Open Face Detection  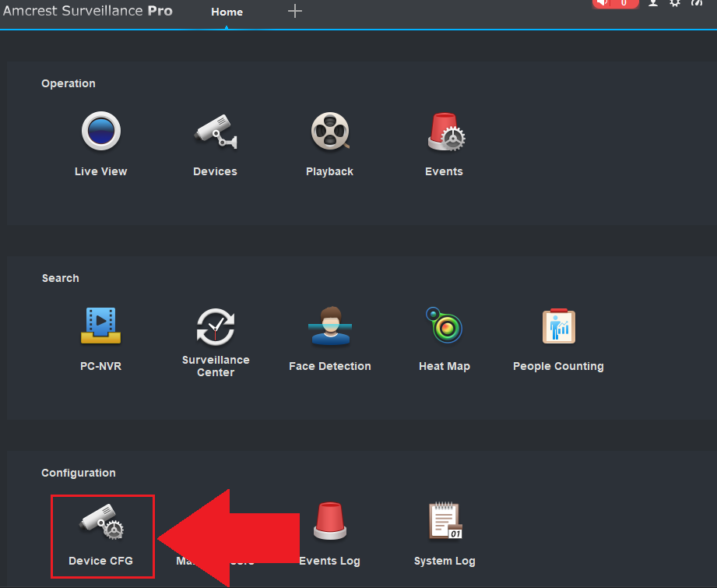[330, 326]
